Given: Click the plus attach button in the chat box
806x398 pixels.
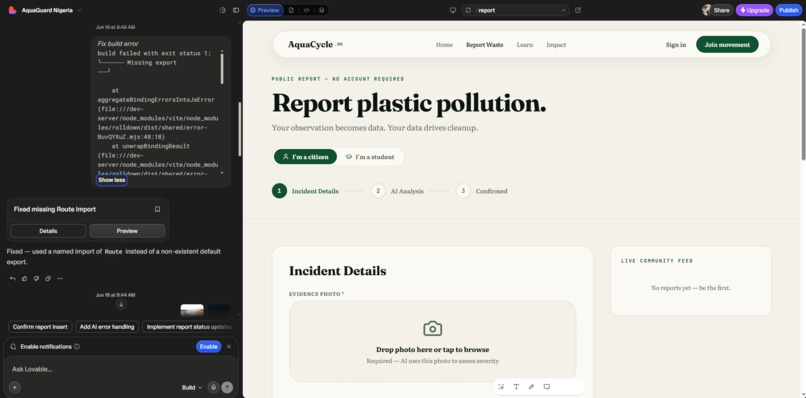Looking at the screenshot, I should [15, 387].
